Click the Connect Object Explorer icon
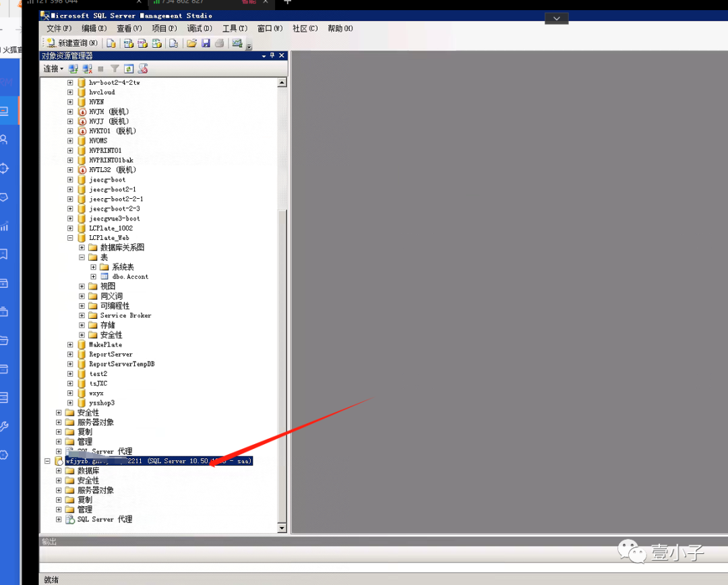Image resolution: width=728 pixels, height=585 pixels. click(73, 69)
